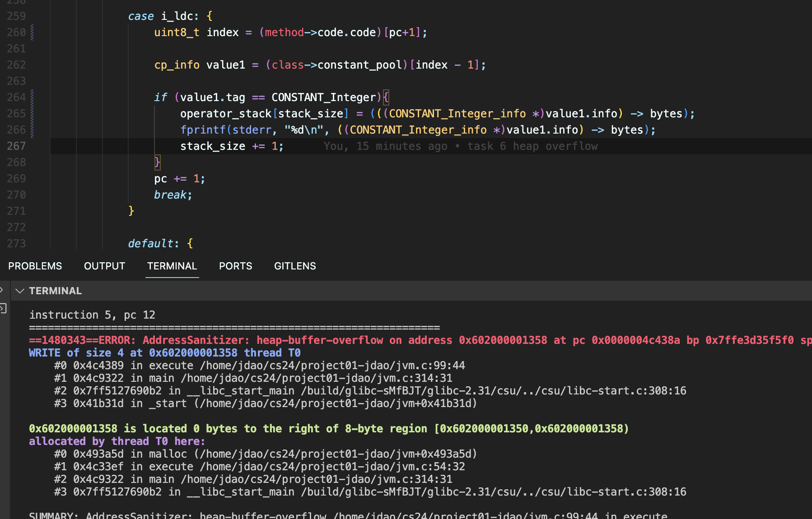
Task: Open the git change marker beside line 260
Action: [x=32, y=32]
